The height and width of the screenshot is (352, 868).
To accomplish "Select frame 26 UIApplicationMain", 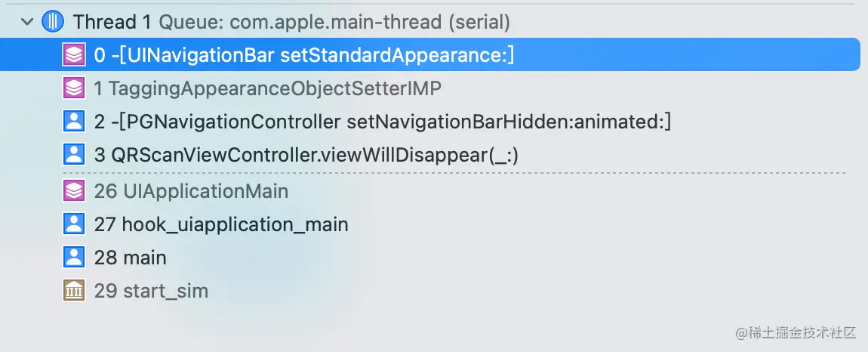I will tap(192, 191).
